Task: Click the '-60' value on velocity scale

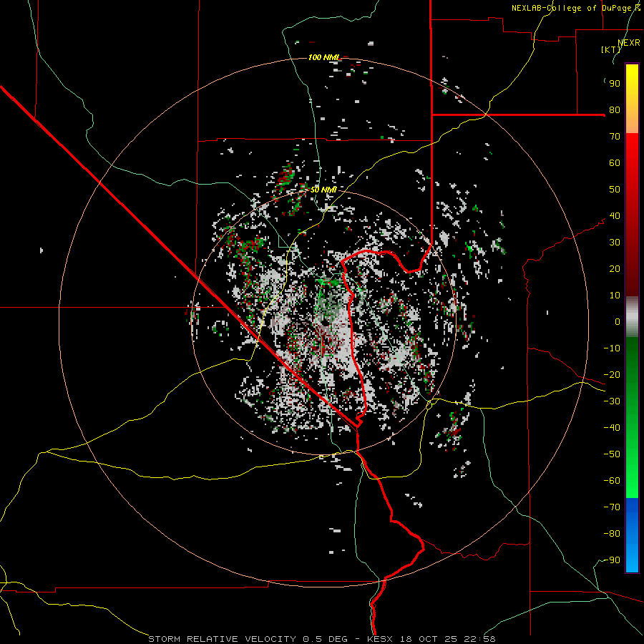Action: [x=612, y=481]
